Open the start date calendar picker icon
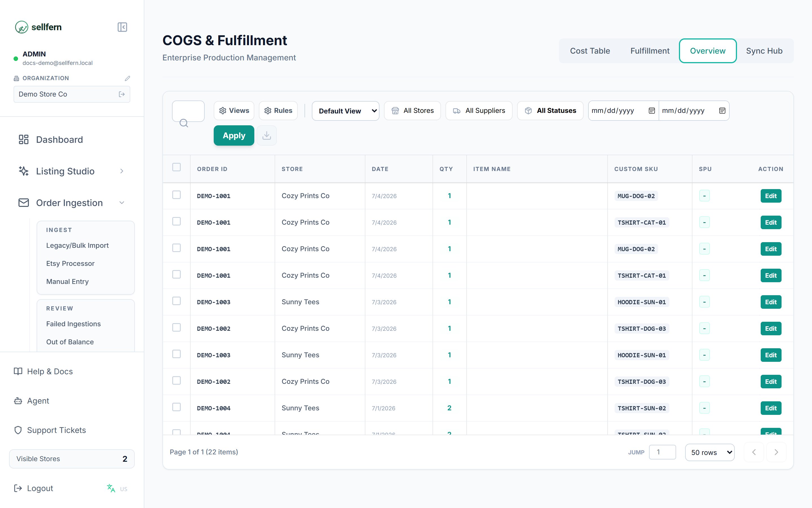Image resolution: width=812 pixels, height=508 pixels. (x=652, y=111)
